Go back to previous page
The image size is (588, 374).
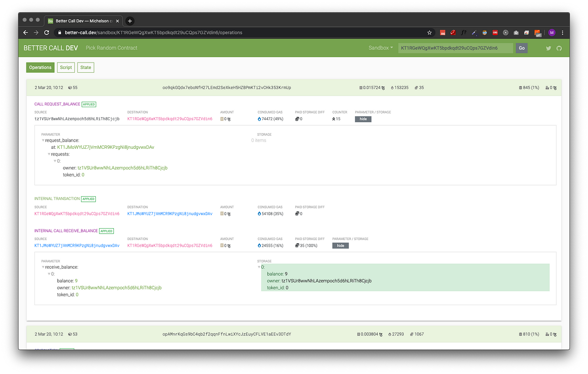(x=26, y=32)
